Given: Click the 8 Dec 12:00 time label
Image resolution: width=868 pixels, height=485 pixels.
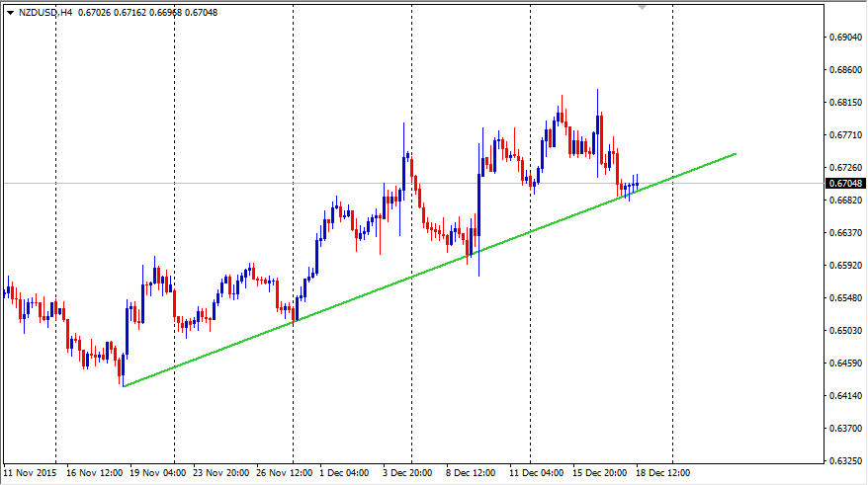Looking at the screenshot, I should 471,473.
